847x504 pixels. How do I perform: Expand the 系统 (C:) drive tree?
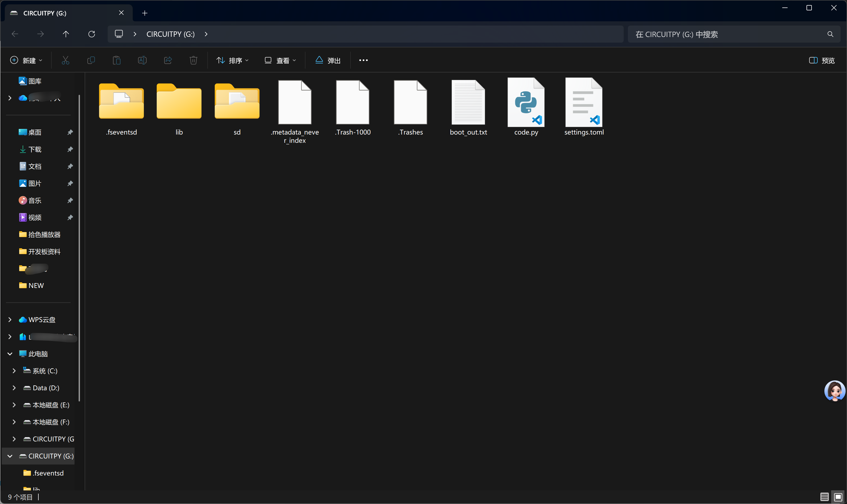click(x=14, y=371)
